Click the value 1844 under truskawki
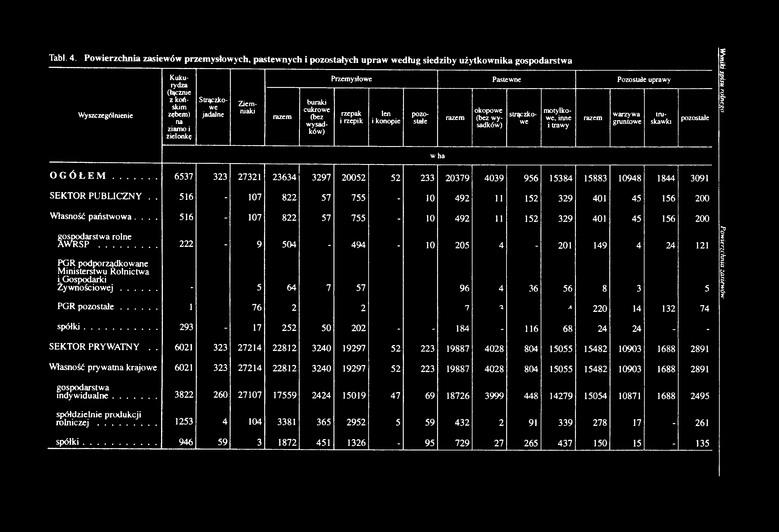The width and height of the screenshot is (779, 532). pyautogui.click(x=666, y=178)
